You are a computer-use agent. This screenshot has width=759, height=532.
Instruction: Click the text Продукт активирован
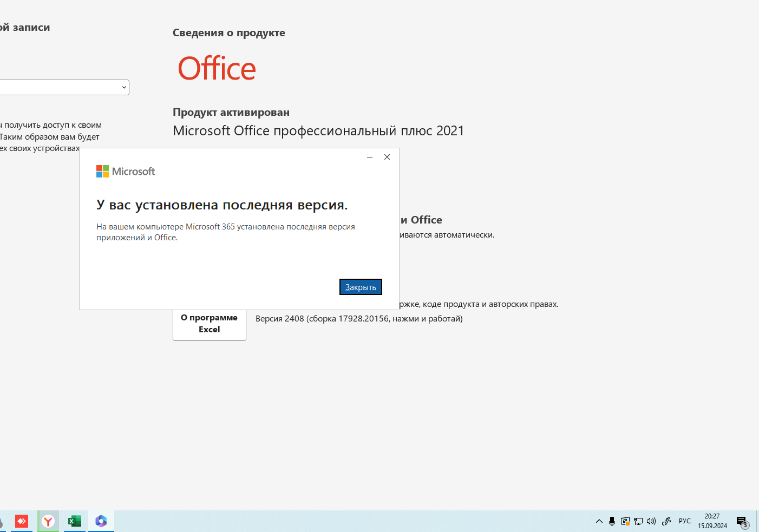click(231, 112)
